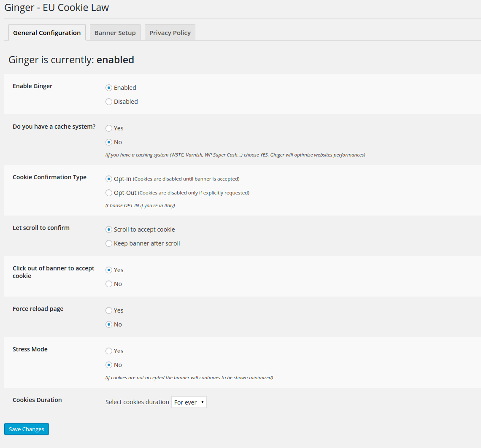
Task: Choose Yes for click out of banner
Action: pyautogui.click(x=108, y=270)
